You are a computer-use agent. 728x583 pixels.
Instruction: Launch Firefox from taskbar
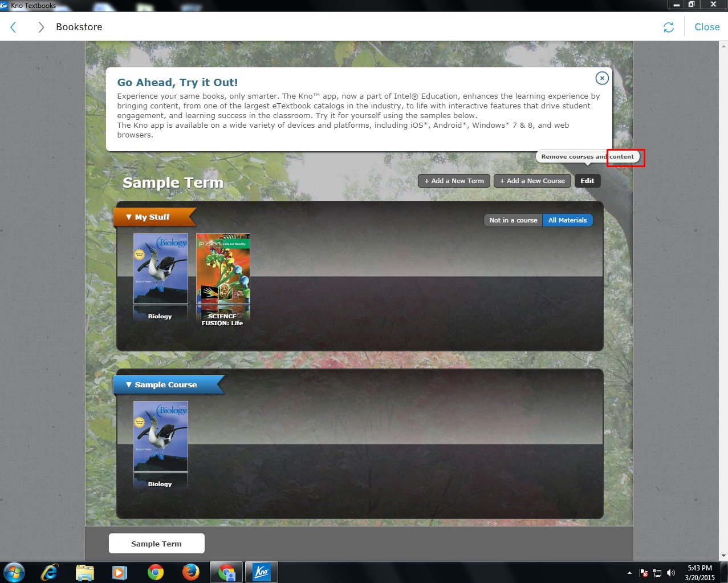point(190,572)
